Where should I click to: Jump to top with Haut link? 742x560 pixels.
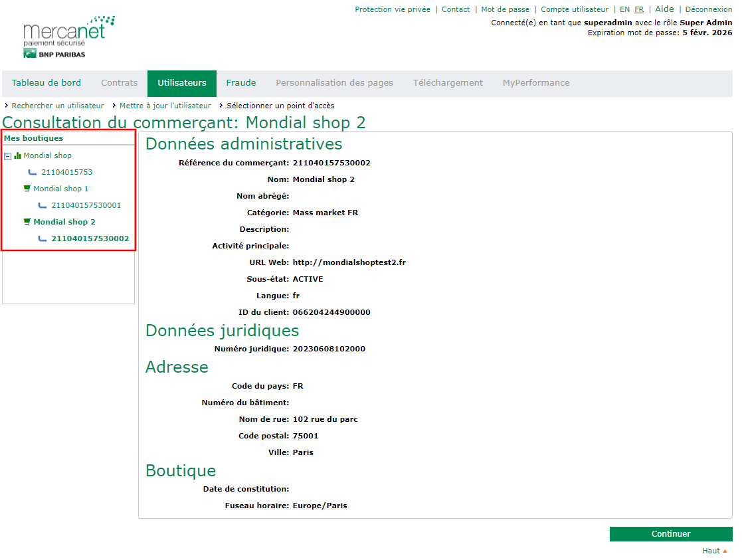711,551
